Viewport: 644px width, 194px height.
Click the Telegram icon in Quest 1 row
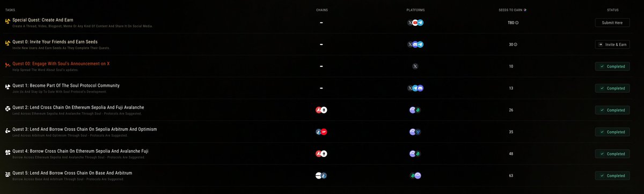click(415, 88)
